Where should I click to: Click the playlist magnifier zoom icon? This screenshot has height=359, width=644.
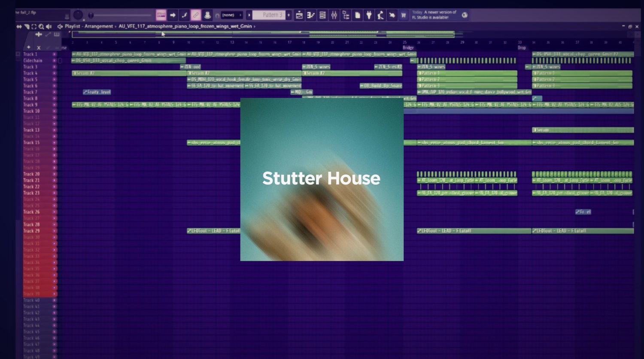tap(41, 26)
